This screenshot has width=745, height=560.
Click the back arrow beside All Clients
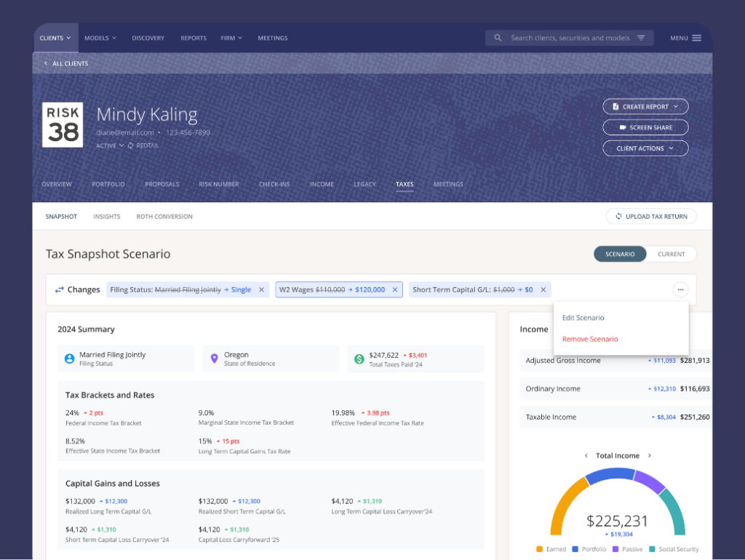click(46, 63)
